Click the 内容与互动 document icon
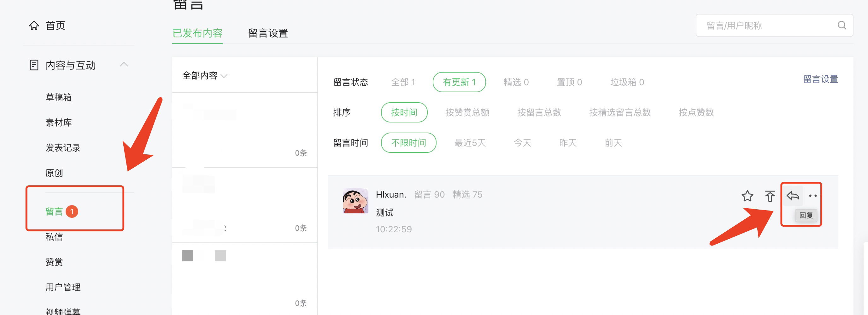The width and height of the screenshot is (868, 315). (x=34, y=65)
